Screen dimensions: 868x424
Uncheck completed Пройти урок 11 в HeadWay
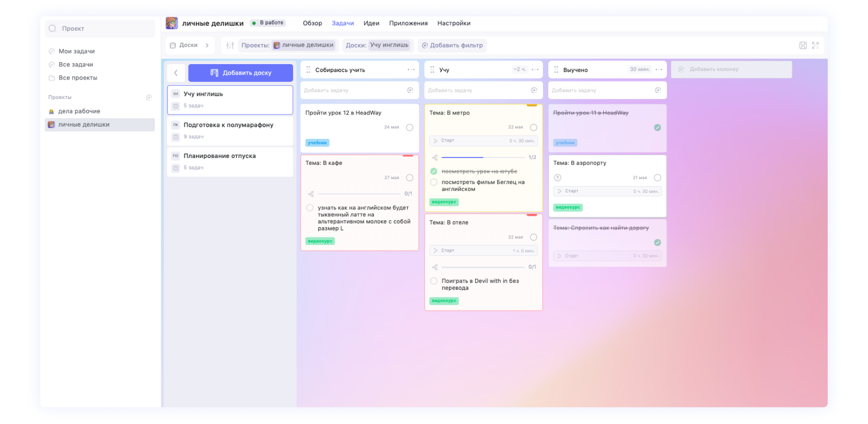(657, 128)
